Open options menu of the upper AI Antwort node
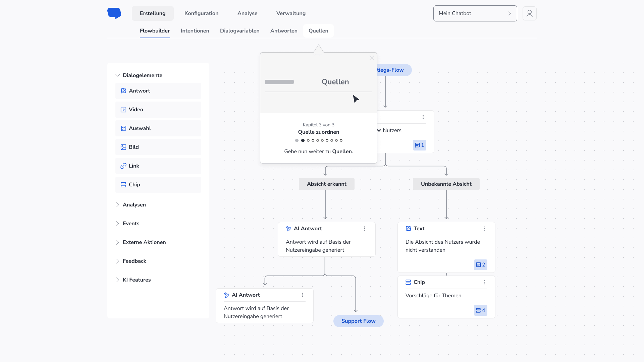The height and width of the screenshot is (362, 644). [x=364, y=229]
